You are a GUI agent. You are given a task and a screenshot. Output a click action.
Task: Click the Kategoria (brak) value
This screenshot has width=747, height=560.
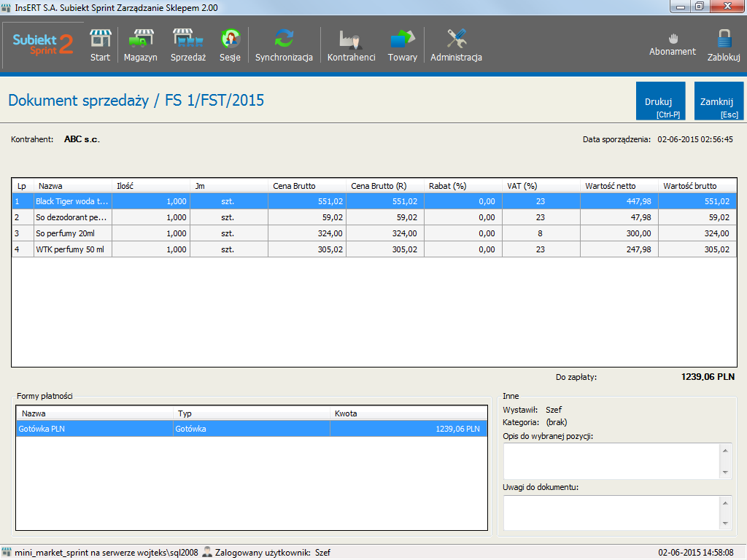point(557,422)
